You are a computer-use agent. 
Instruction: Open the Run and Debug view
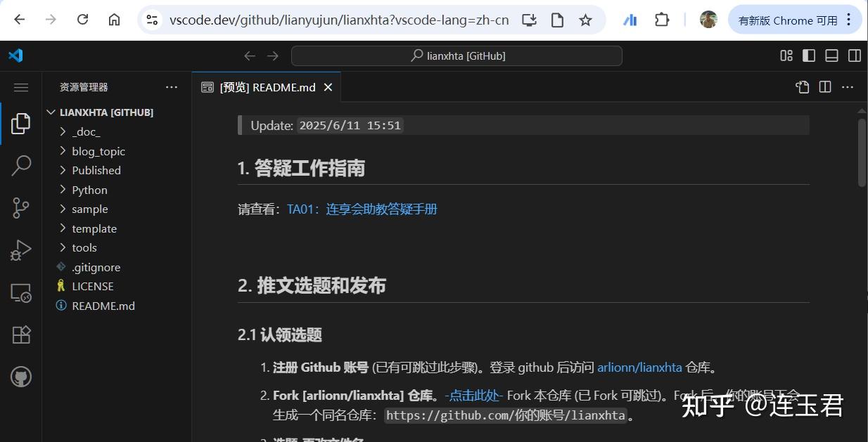pos(21,249)
